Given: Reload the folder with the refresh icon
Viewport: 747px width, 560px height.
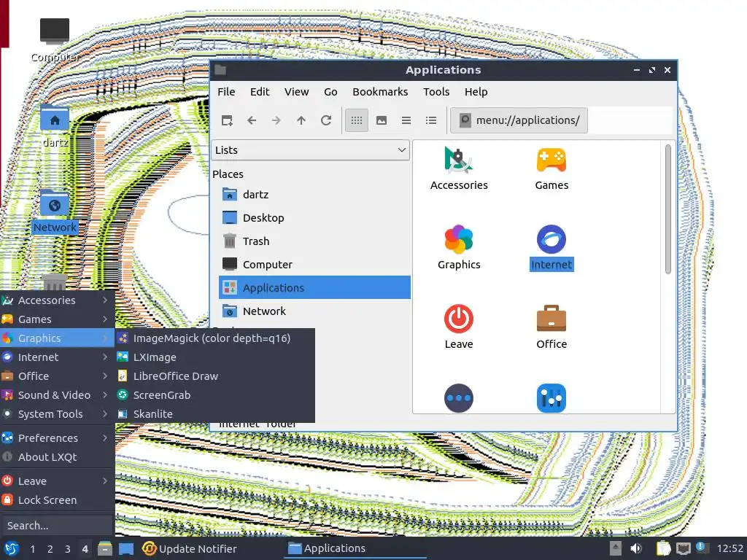Looking at the screenshot, I should (326, 120).
